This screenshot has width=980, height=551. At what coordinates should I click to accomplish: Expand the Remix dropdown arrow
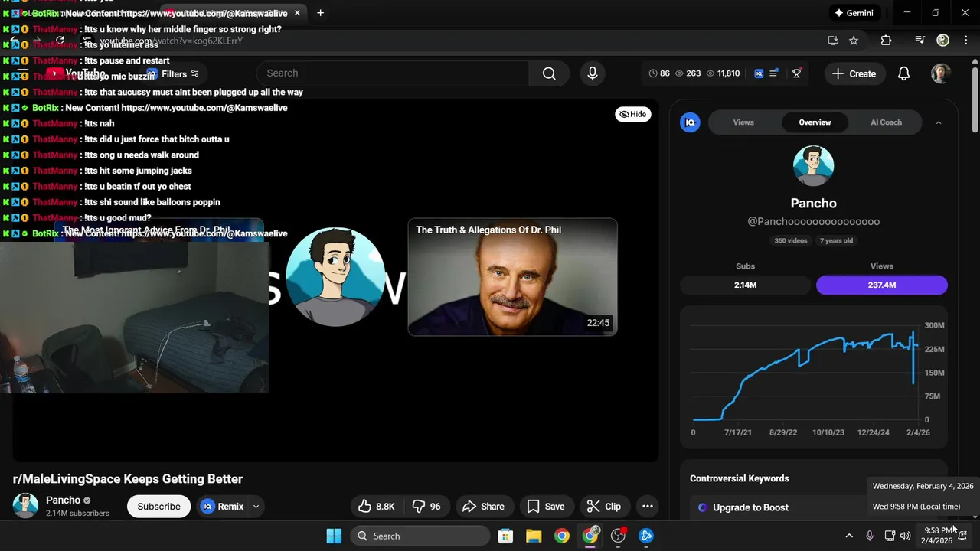click(x=256, y=507)
